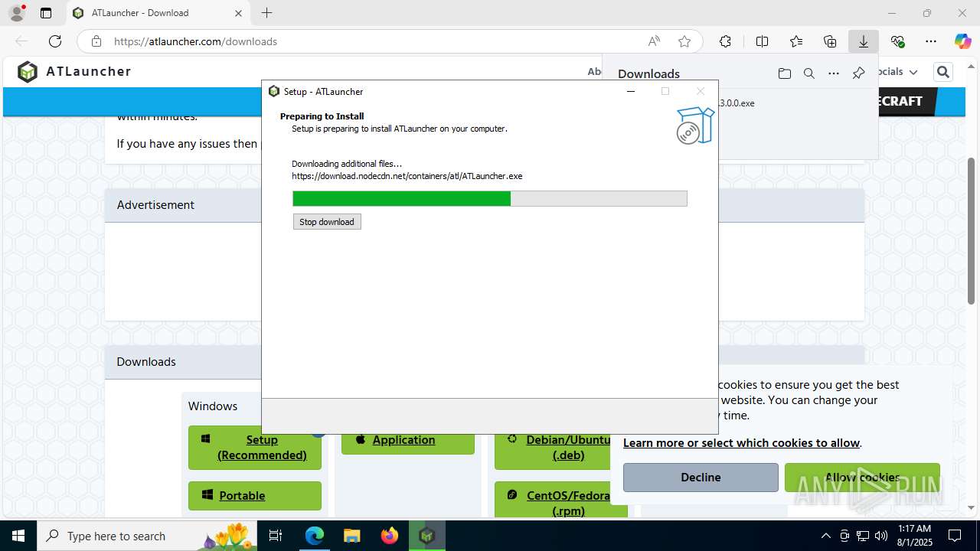Open the Windows Start menu
Viewport: 980px width, 551px height.
[18, 536]
